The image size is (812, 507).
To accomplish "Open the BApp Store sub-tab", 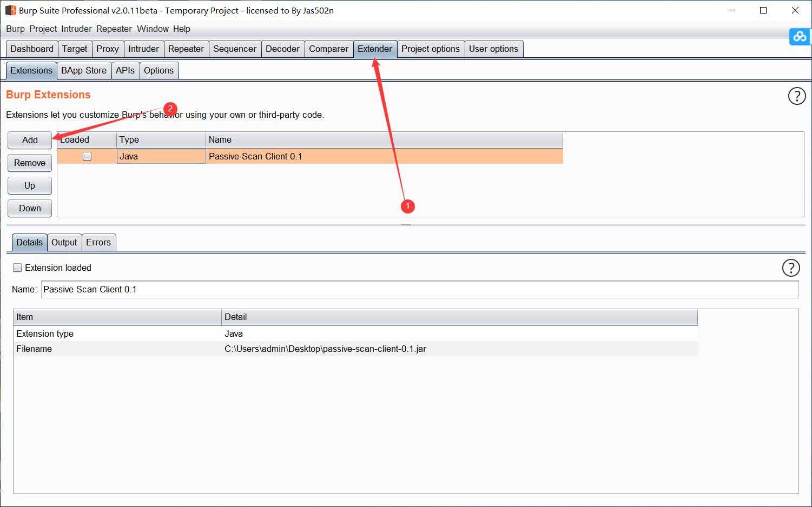I will pyautogui.click(x=84, y=70).
